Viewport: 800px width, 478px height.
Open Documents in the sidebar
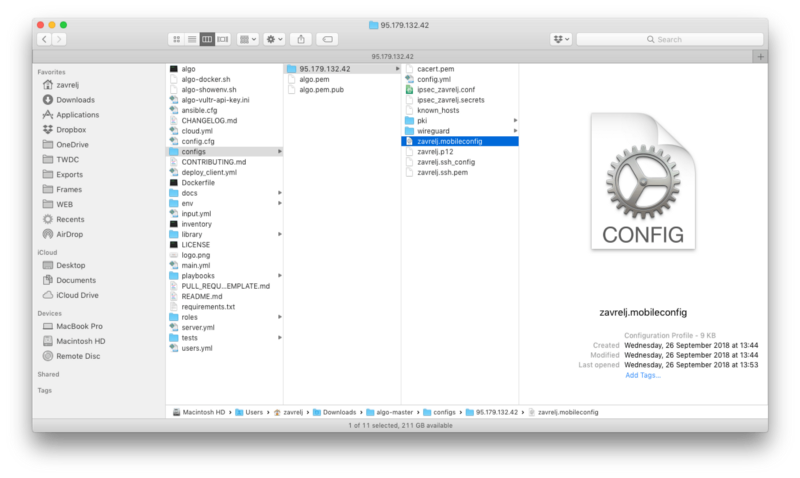point(76,280)
